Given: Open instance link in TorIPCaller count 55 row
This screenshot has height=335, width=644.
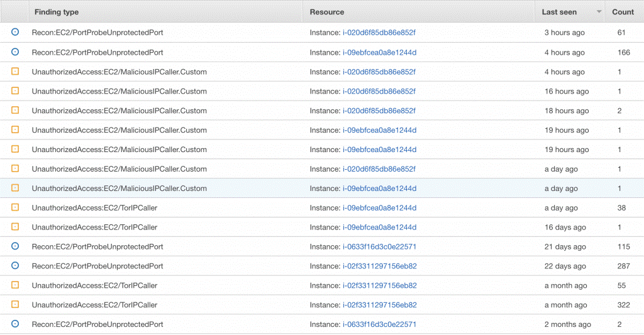Looking at the screenshot, I should (x=380, y=285).
